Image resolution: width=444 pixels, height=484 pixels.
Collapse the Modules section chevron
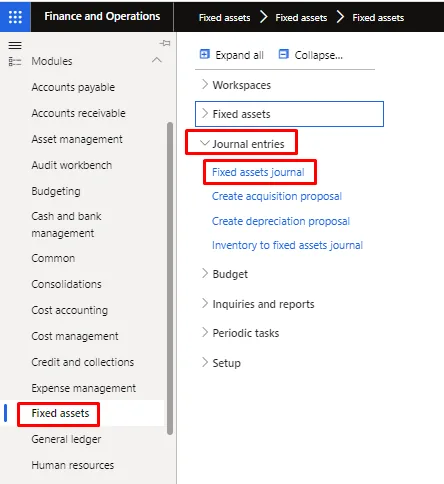click(x=157, y=60)
